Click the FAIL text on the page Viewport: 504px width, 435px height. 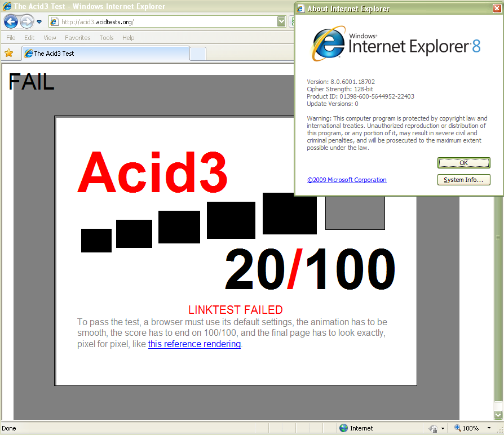coord(31,82)
